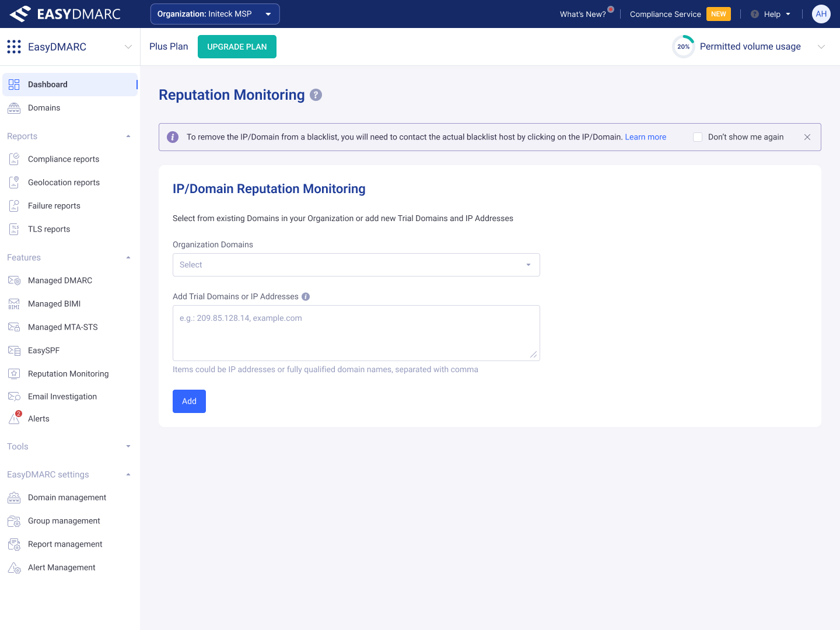Click the Report management icon
The image size is (840, 630).
[14, 544]
